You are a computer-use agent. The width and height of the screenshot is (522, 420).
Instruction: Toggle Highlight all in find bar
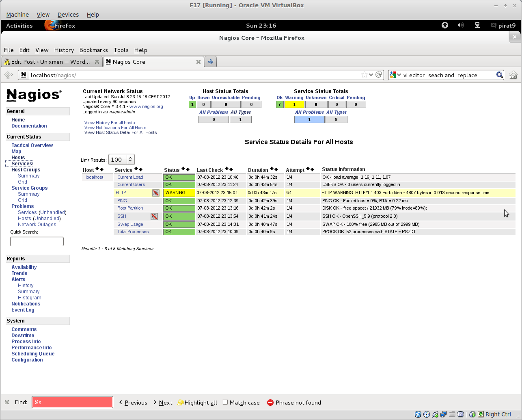(198, 403)
